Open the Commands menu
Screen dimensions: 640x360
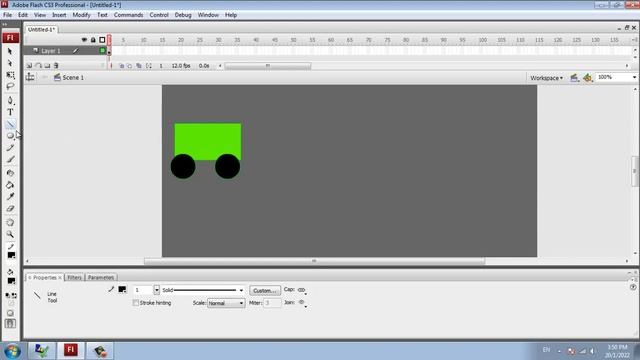coord(128,15)
